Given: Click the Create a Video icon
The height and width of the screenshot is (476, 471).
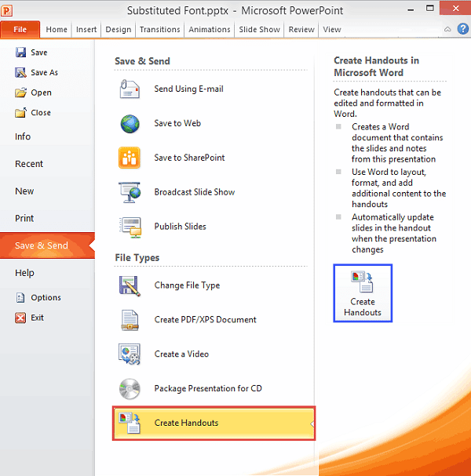Looking at the screenshot, I should tap(130, 354).
